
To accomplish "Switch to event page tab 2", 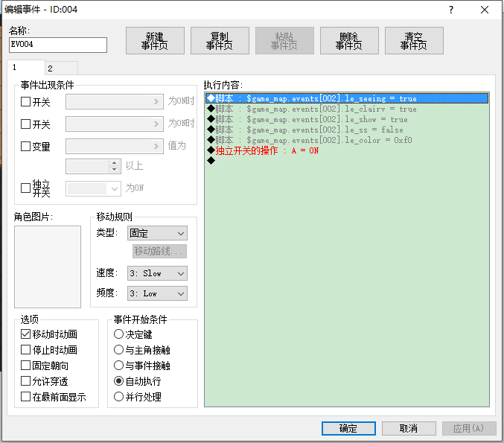I will click(61, 68).
